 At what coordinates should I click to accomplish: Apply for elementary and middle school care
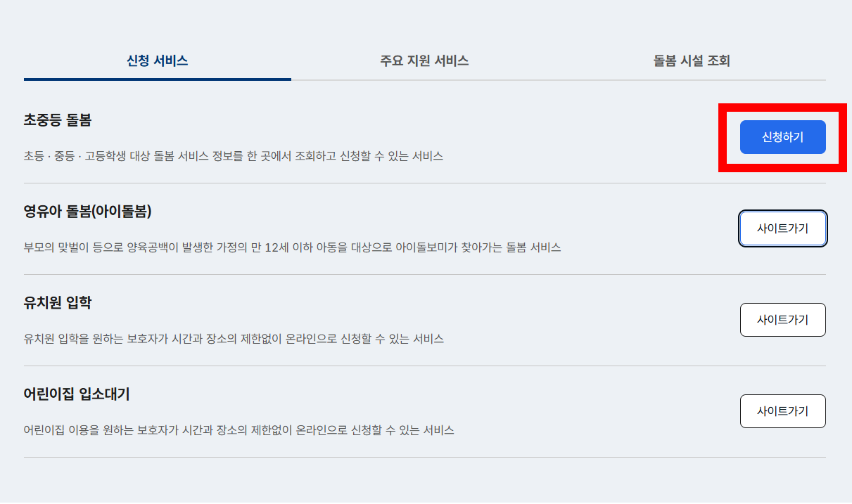[x=782, y=138]
